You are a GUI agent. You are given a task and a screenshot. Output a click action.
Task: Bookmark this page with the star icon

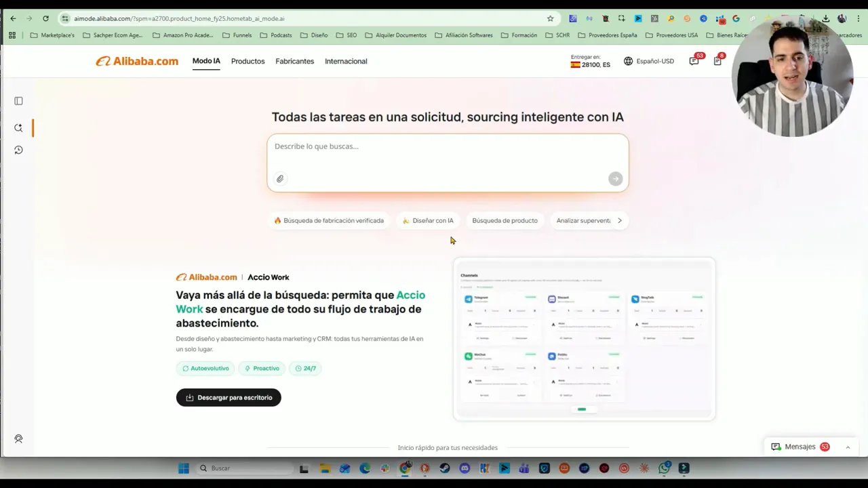coord(550,18)
